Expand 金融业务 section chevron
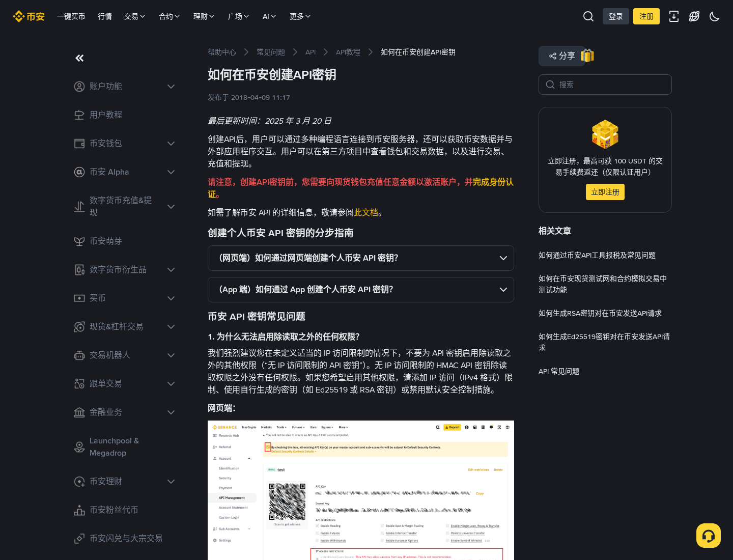The width and height of the screenshot is (733, 560). click(171, 412)
